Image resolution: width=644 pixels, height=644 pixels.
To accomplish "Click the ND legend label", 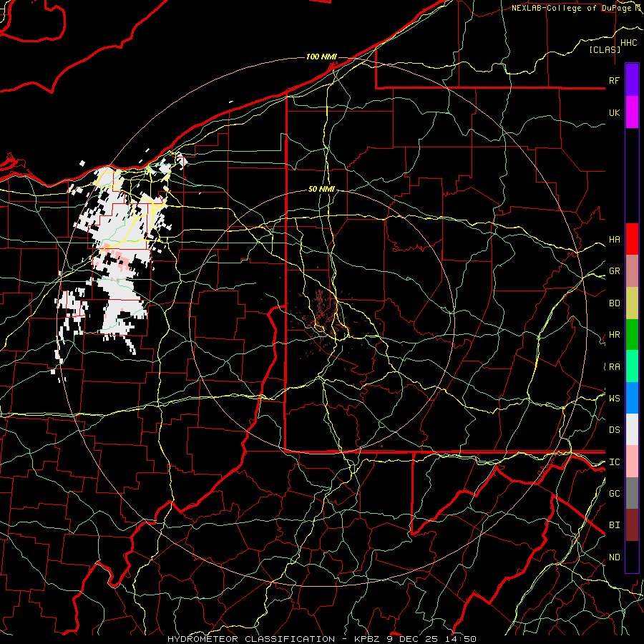I will pos(614,557).
